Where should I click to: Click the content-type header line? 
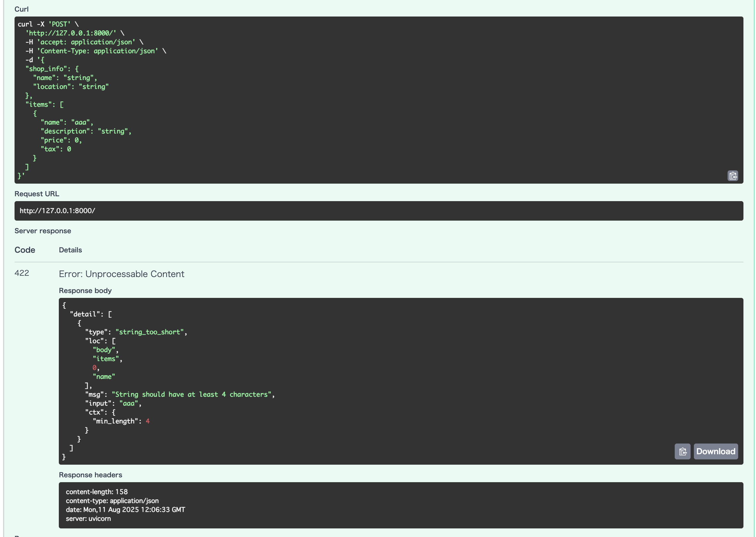point(112,501)
